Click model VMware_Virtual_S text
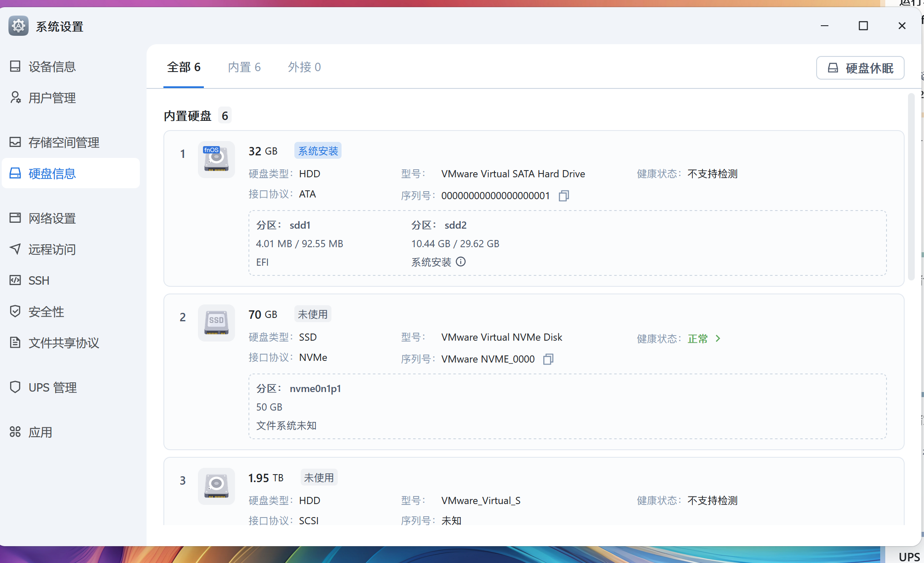This screenshot has height=563, width=924. [x=481, y=501]
